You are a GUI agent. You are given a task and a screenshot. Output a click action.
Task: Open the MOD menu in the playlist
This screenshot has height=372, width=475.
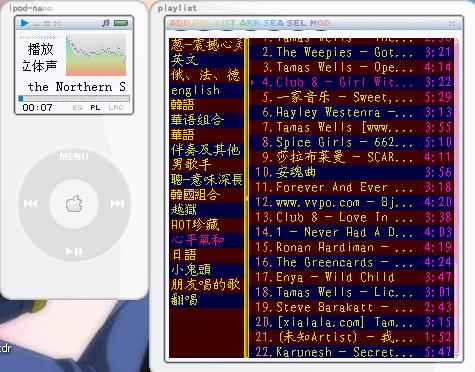pos(320,23)
